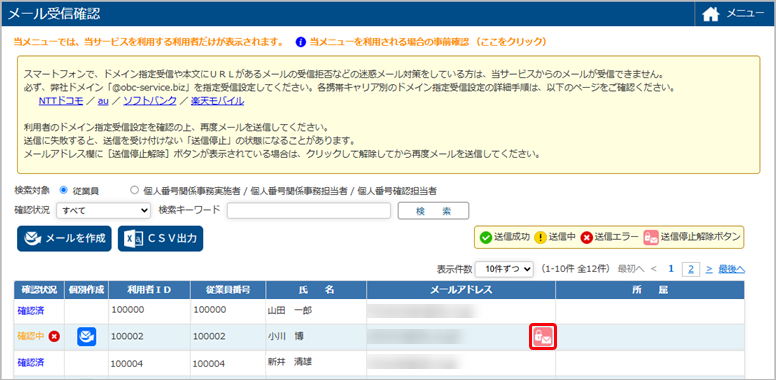This screenshot has height=380, width=776.
Task: Expand the 確認状況 すべて dropdown
Action: (x=103, y=210)
